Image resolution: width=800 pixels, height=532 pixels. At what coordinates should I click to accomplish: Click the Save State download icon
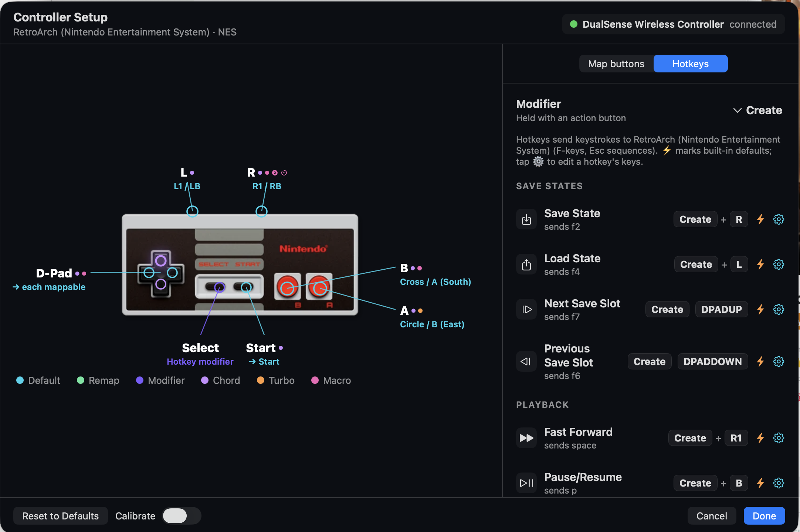(x=526, y=219)
